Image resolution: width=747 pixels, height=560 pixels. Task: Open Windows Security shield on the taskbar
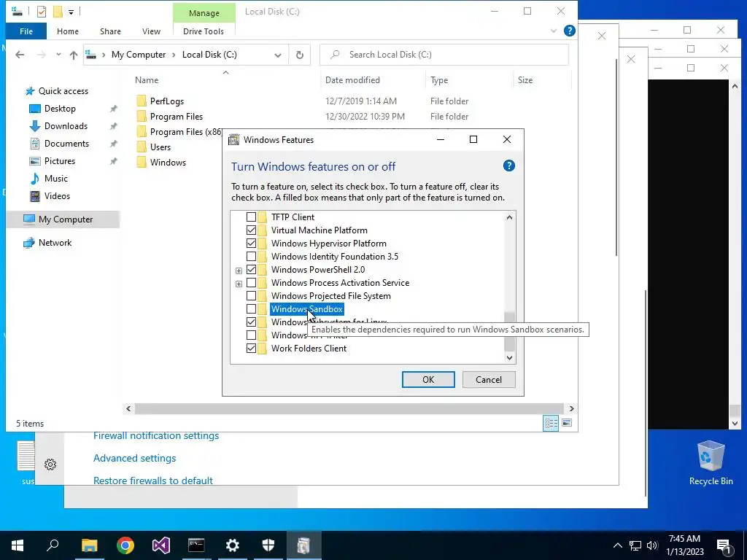(x=268, y=545)
